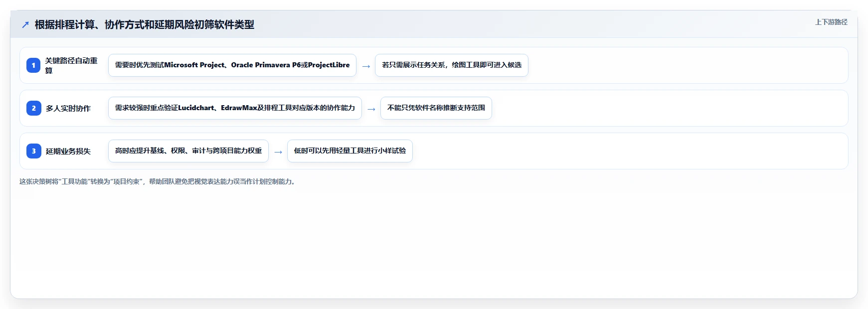Click the box '低时可以先用轻量工具进行小样试验'
868x309 pixels.
point(350,151)
